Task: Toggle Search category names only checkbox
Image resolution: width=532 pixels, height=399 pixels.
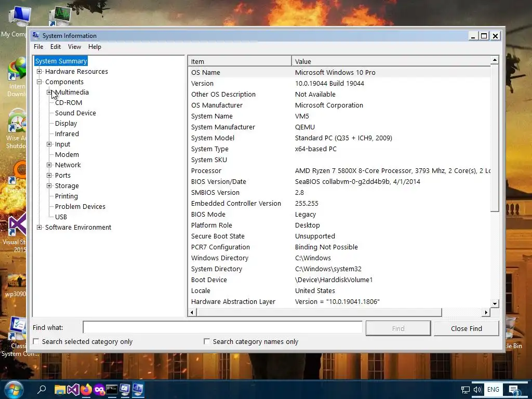Action: [x=207, y=341]
